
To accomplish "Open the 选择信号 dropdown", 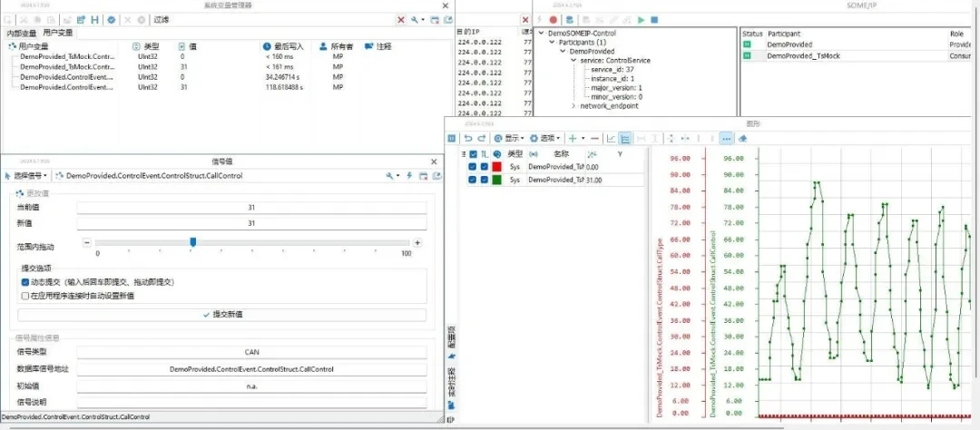I will (27, 175).
